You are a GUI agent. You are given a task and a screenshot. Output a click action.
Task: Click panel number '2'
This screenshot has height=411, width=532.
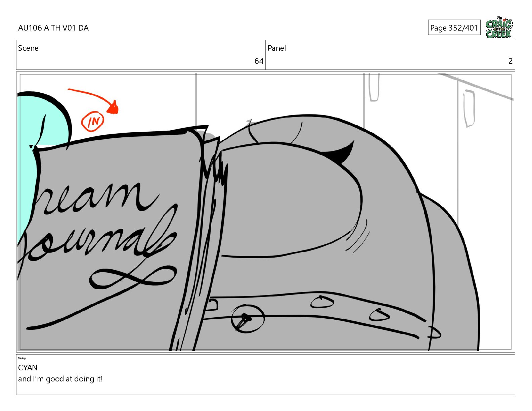coord(510,61)
